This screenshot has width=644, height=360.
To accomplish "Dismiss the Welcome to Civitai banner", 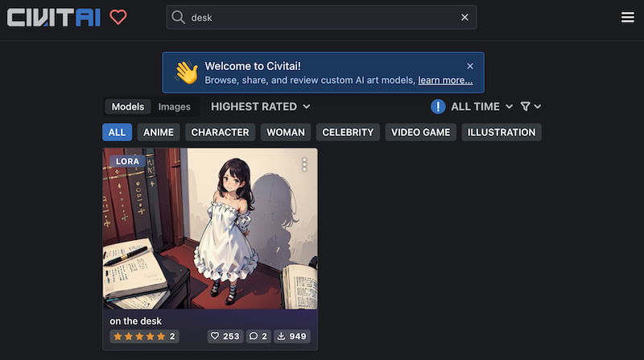I will tap(470, 66).
